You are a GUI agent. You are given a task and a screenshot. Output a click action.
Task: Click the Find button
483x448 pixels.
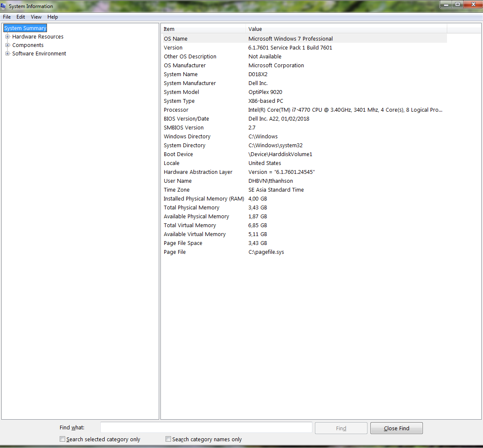(341, 428)
